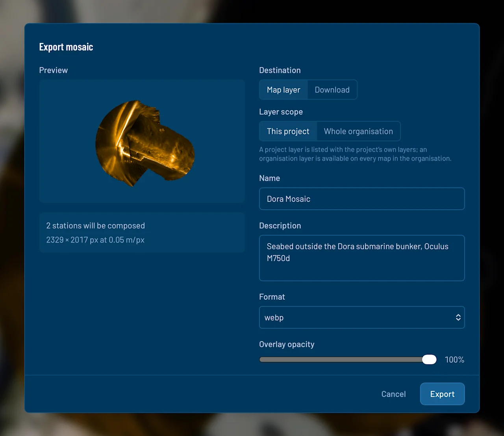Click the Preview heading label
The width and height of the screenshot is (504, 436).
[x=54, y=70]
